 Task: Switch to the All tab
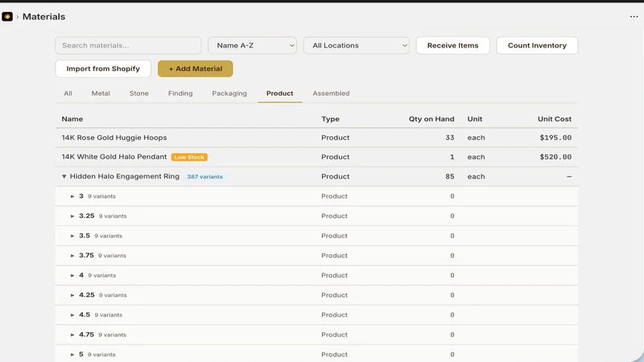68,93
